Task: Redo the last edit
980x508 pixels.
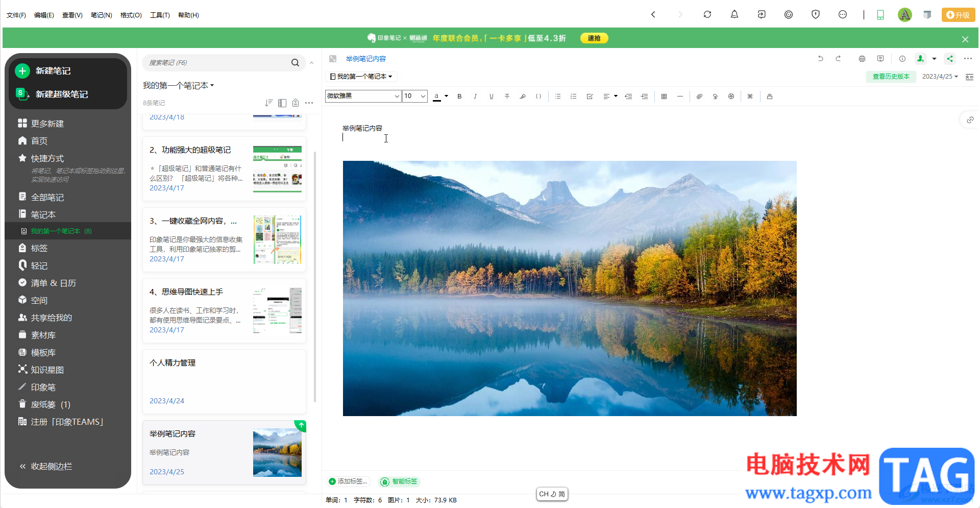Action: point(838,59)
